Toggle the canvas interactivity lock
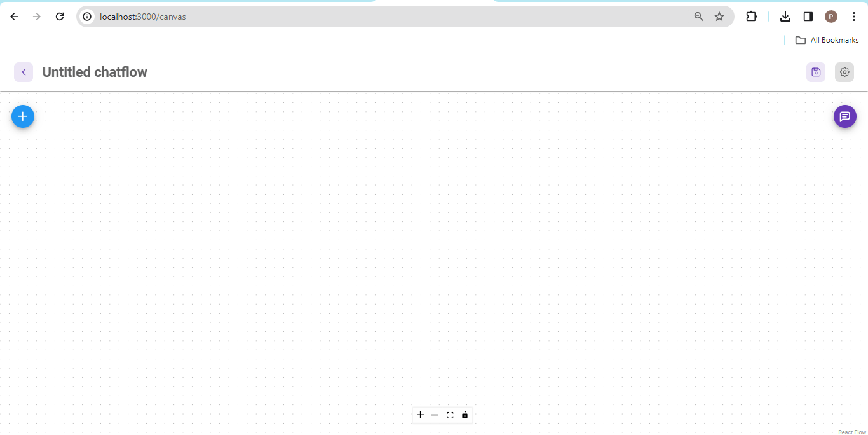This screenshot has height=435, width=868. [465, 415]
